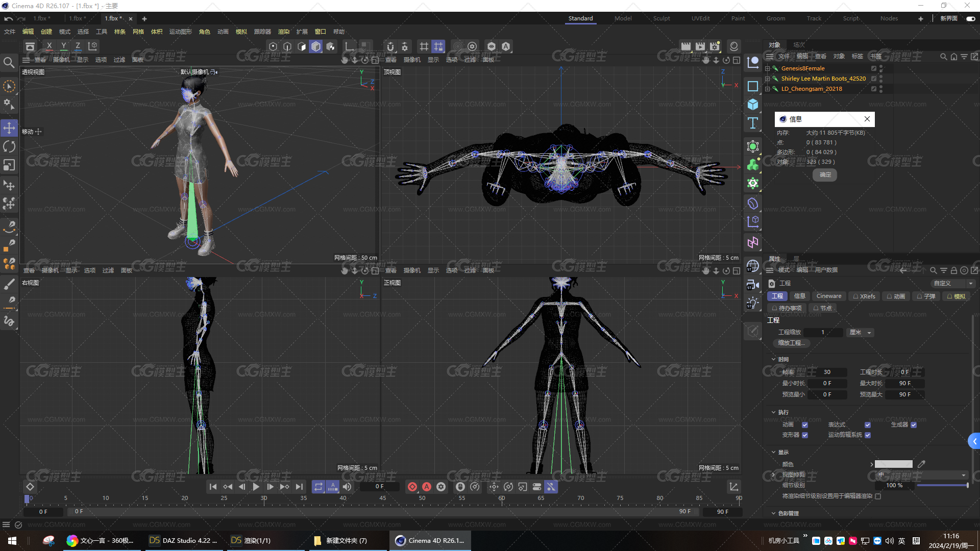This screenshot has height=551, width=980.
Task: Click the 缩放工程... button
Action: tap(791, 343)
